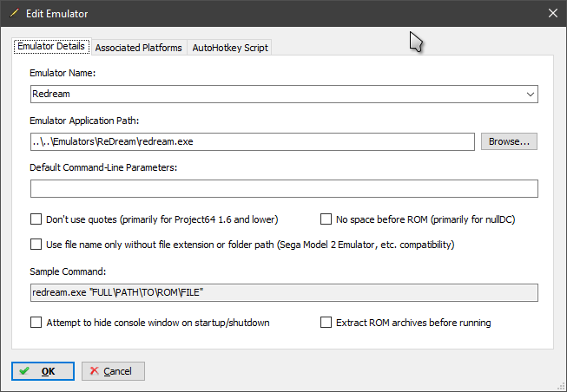The image size is (567, 392).
Task: Click the Sample Command read-only field
Action: (284, 292)
